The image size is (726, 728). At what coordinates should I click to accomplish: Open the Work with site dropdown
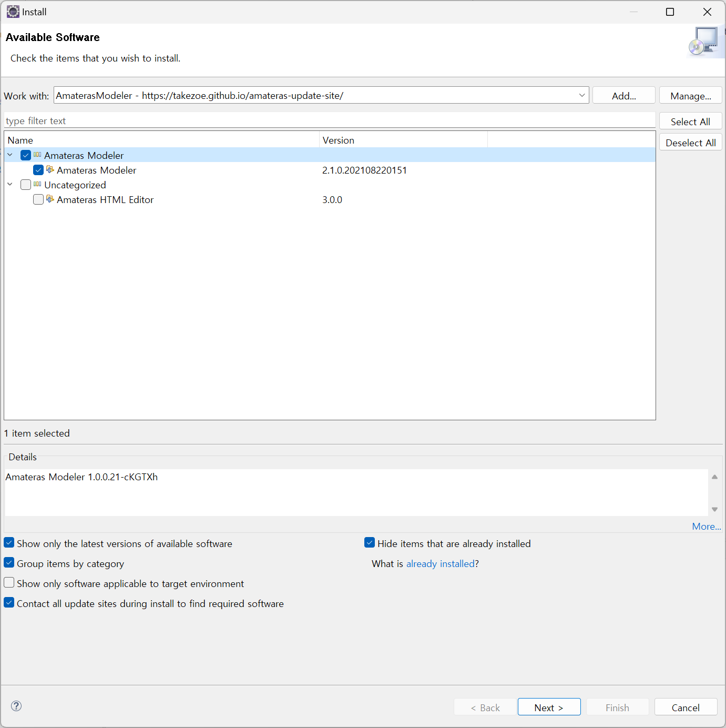(x=581, y=95)
